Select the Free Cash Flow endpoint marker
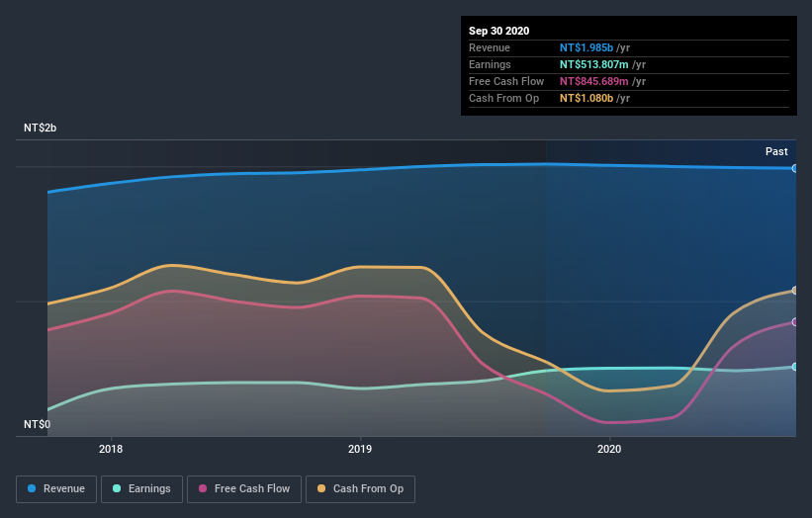Viewport: 812px width, 518px height. [x=795, y=322]
